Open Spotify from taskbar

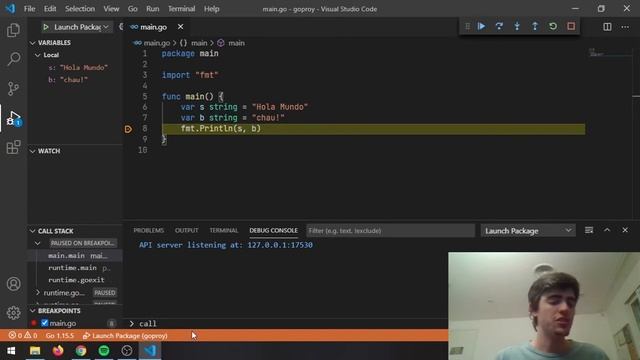pyautogui.click(x=104, y=351)
